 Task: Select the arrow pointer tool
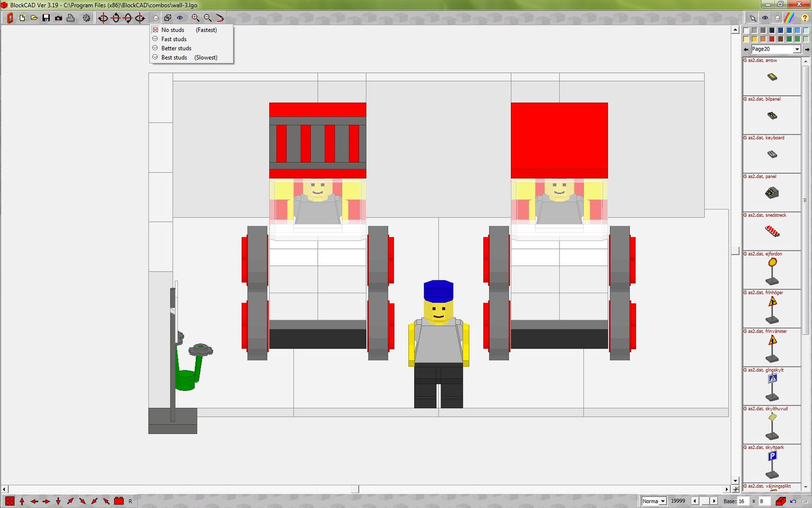(753, 18)
